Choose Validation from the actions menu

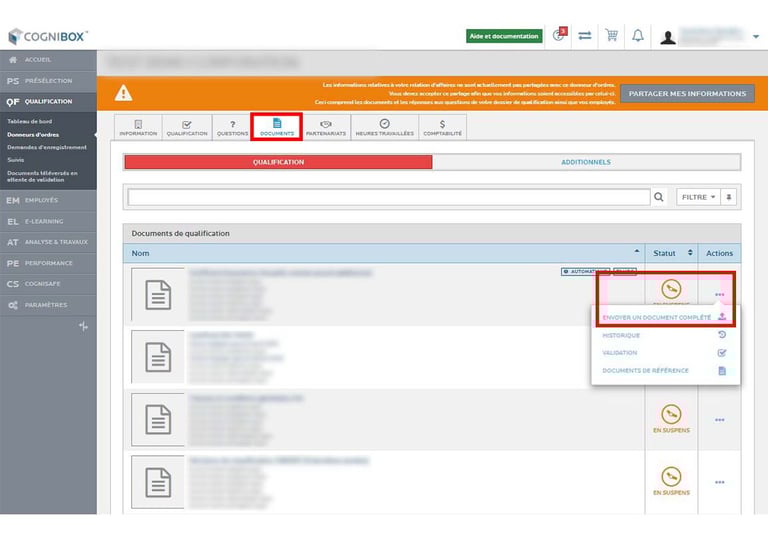665,353
